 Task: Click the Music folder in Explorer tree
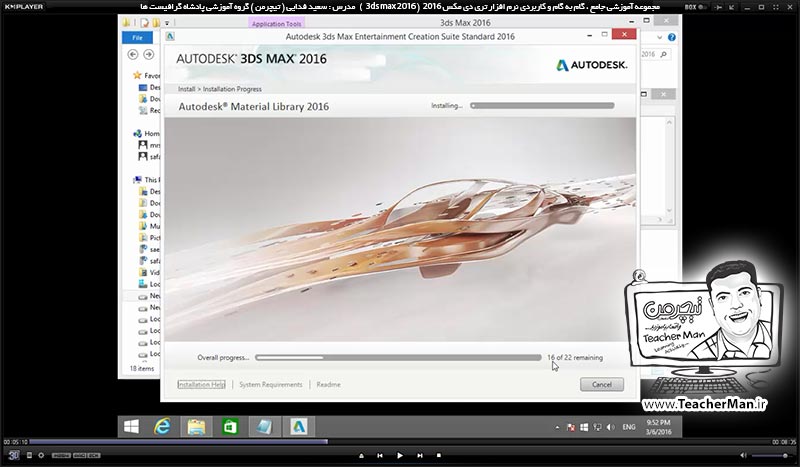tap(149, 226)
